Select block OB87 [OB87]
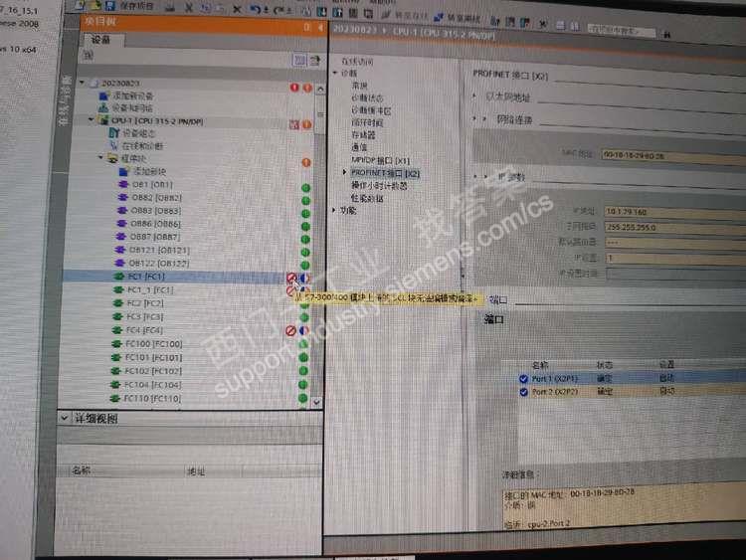The image size is (746, 560). (148, 237)
